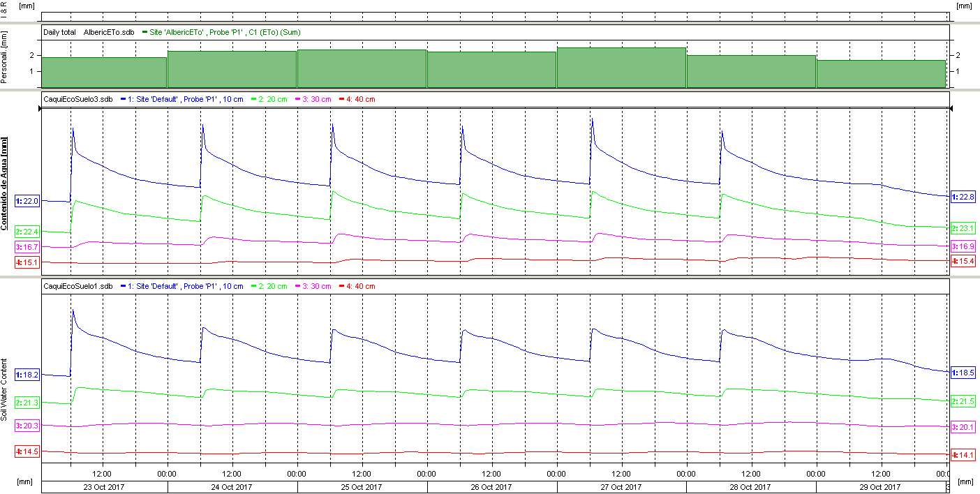
Task: Select the green 23.1 value tag
Action: (963, 228)
